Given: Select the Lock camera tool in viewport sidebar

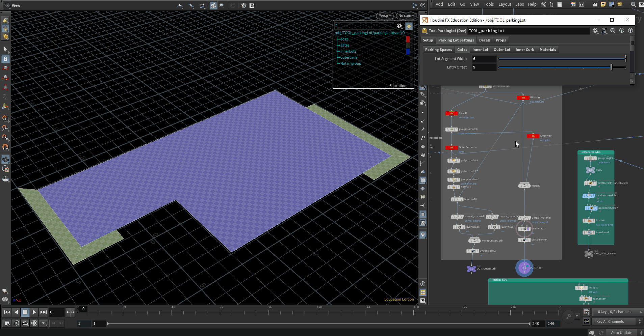Looking at the screenshot, I should click(x=5, y=59).
